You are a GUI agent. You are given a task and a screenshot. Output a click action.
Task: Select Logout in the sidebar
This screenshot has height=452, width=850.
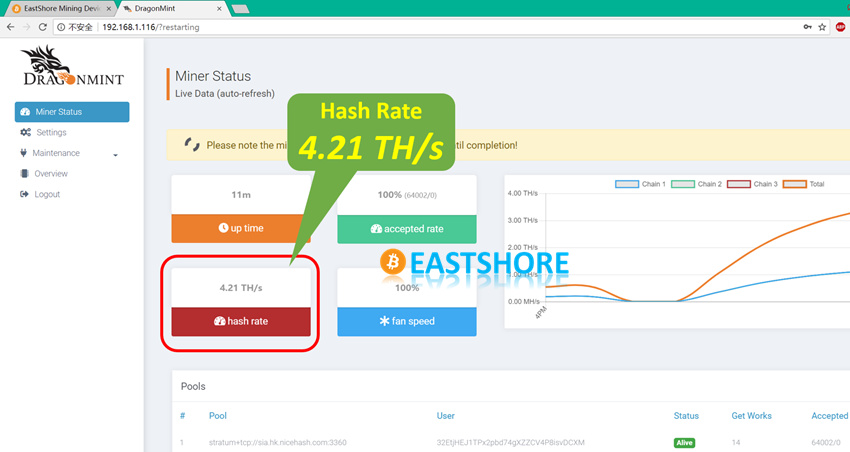47,194
